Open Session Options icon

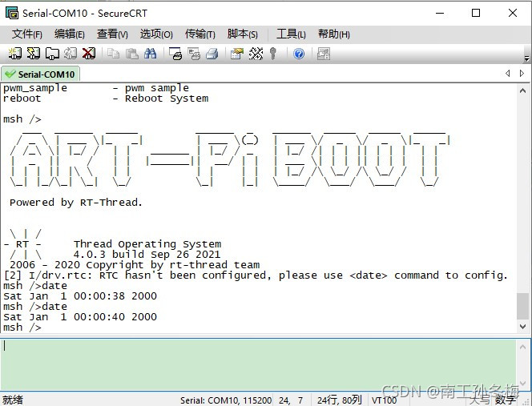237,54
